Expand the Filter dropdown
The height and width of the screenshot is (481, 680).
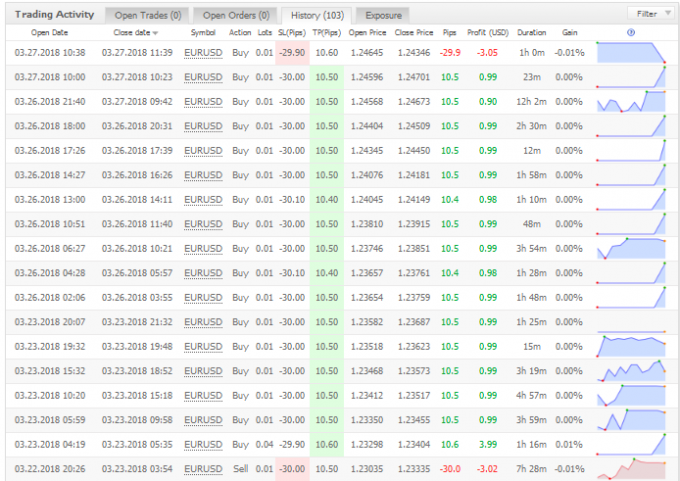click(652, 14)
